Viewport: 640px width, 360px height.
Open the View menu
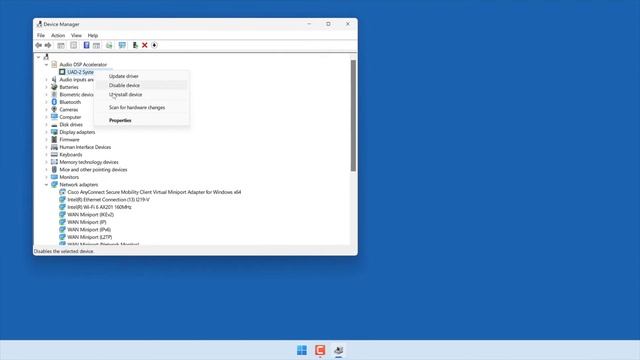coord(76,36)
